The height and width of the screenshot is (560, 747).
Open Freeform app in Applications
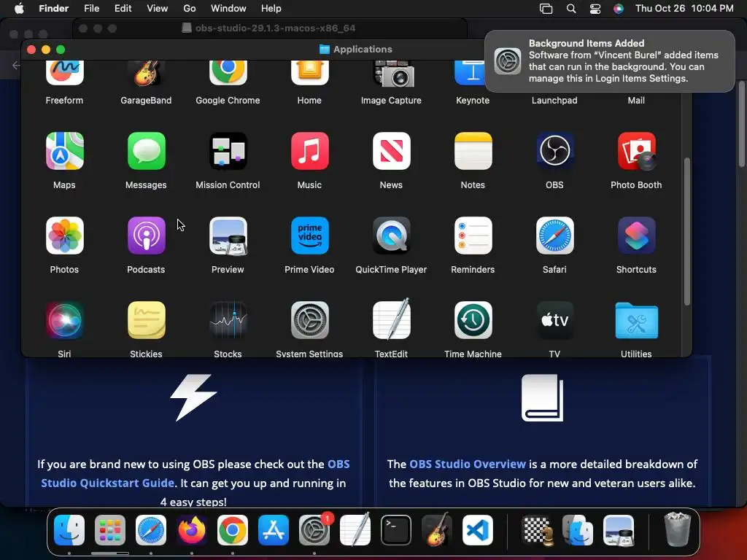point(64,74)
